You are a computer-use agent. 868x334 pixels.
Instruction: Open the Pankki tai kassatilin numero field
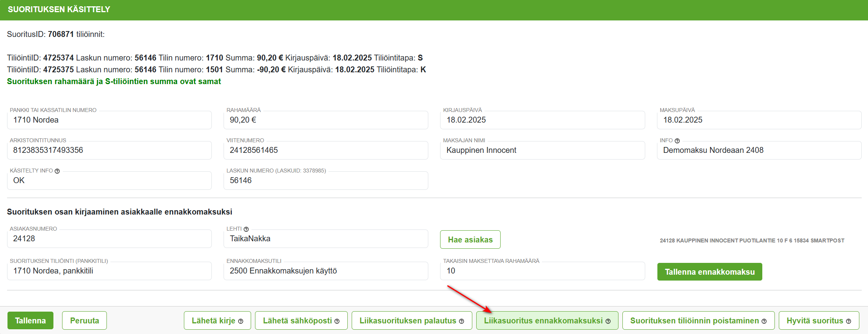(109, 120)
